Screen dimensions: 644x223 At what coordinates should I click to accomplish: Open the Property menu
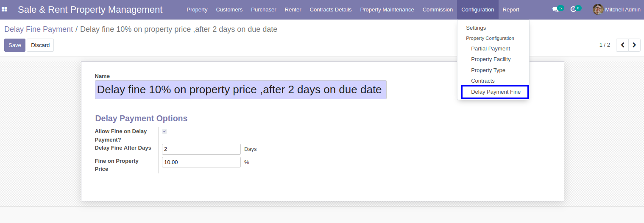tap(197, 9)
